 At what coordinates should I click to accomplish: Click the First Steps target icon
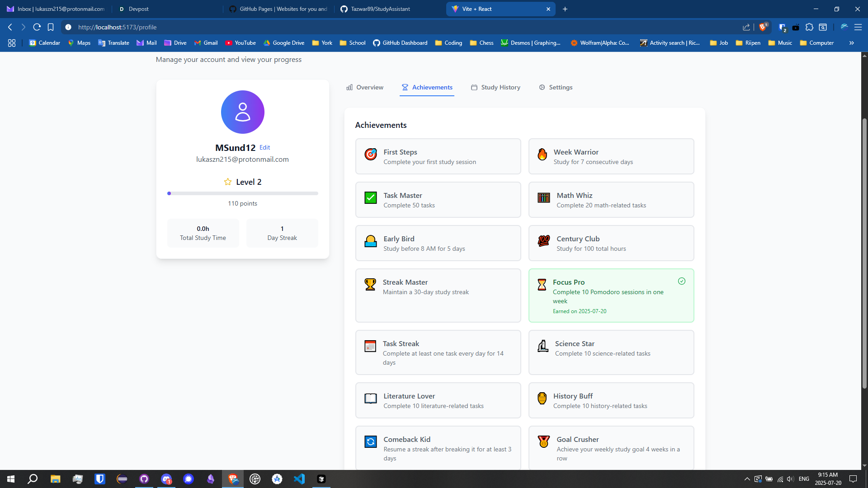371,154
